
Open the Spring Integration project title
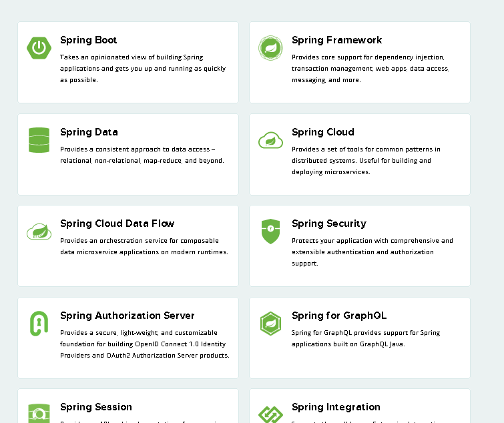click(x=336, y=407)
